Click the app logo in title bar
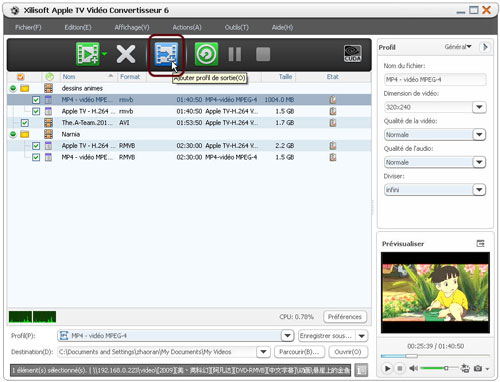500x382 pixels. [15, 11]
